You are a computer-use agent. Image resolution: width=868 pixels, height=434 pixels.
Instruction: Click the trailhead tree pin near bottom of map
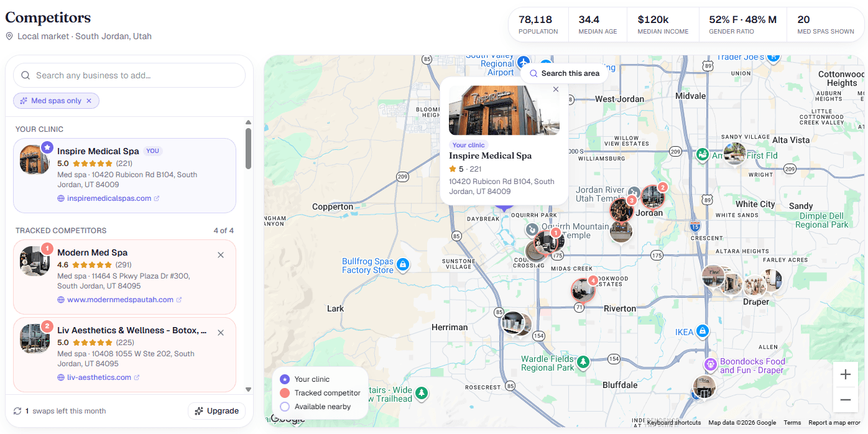(x=422, y=393)
